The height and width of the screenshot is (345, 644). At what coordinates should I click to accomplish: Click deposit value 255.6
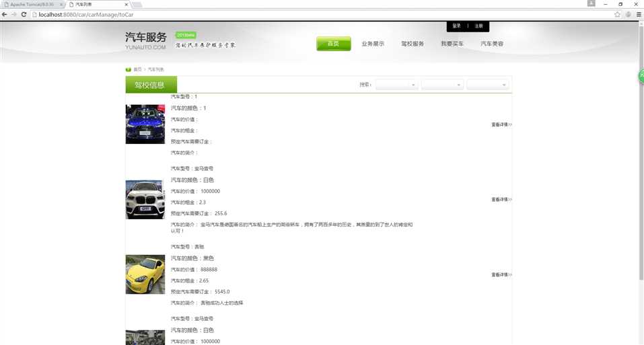pyautogui.click(x=221, y=213)
